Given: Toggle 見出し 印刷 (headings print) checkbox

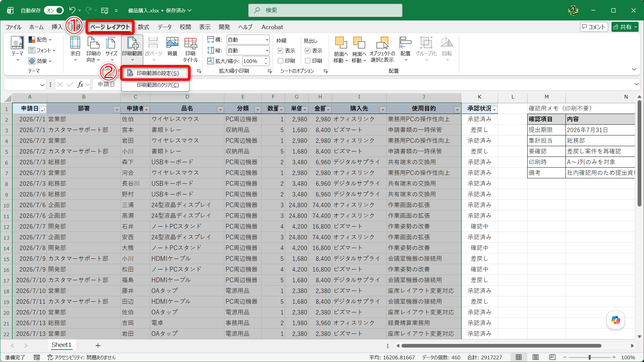Looking at the screenshot, I should [307, 61].
